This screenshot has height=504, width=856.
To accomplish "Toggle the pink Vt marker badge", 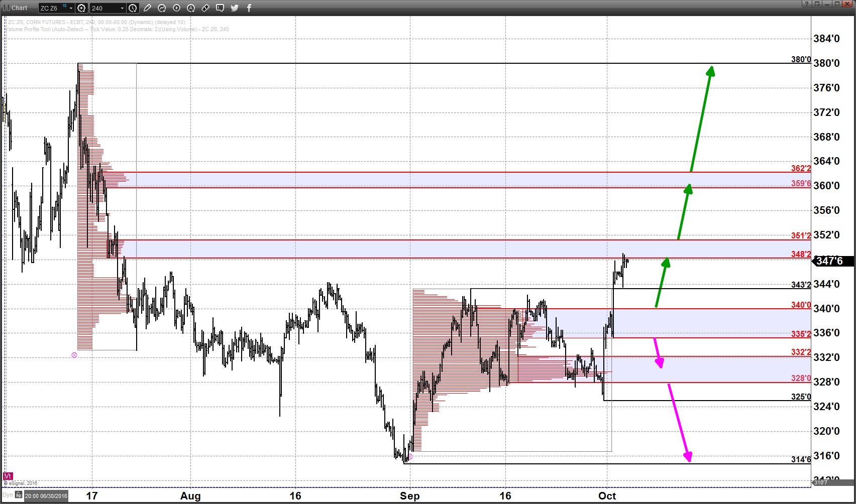I will (8, 476).
